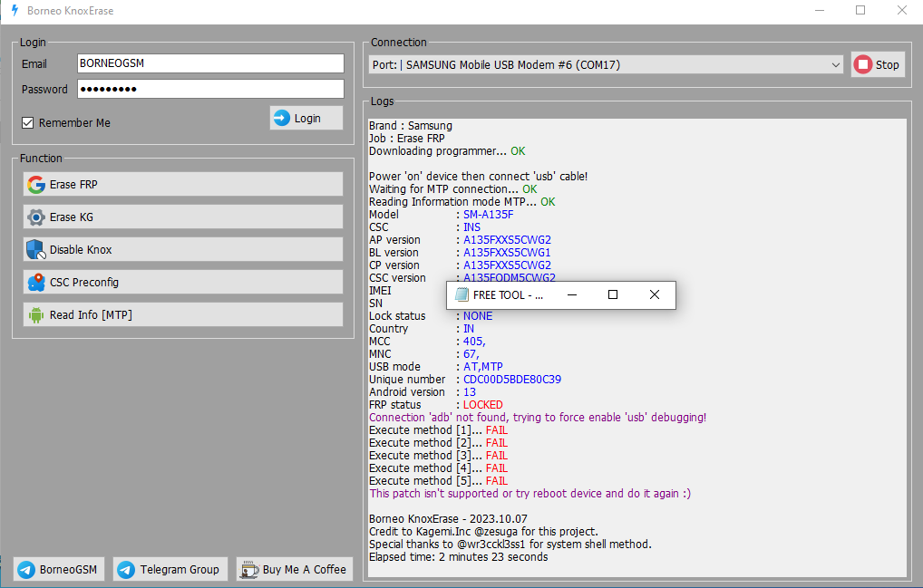Screen dimensions: 923x588
Task: Maximize the FREE TOOL window
Action: 613,294
